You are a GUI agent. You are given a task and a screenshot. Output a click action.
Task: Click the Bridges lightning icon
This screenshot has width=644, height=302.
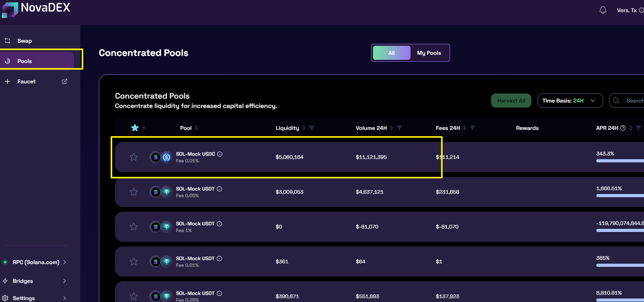pyautogui.click(x=5, y=281)
